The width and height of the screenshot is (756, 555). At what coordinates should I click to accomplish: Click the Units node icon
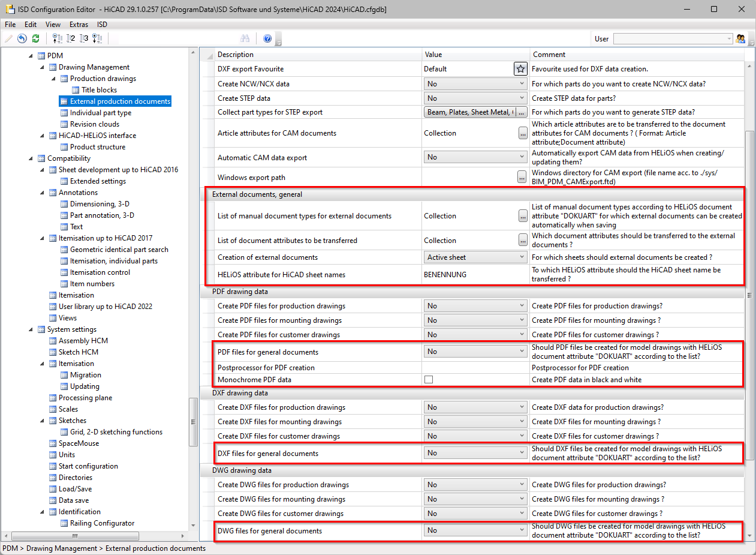(53, 455)
